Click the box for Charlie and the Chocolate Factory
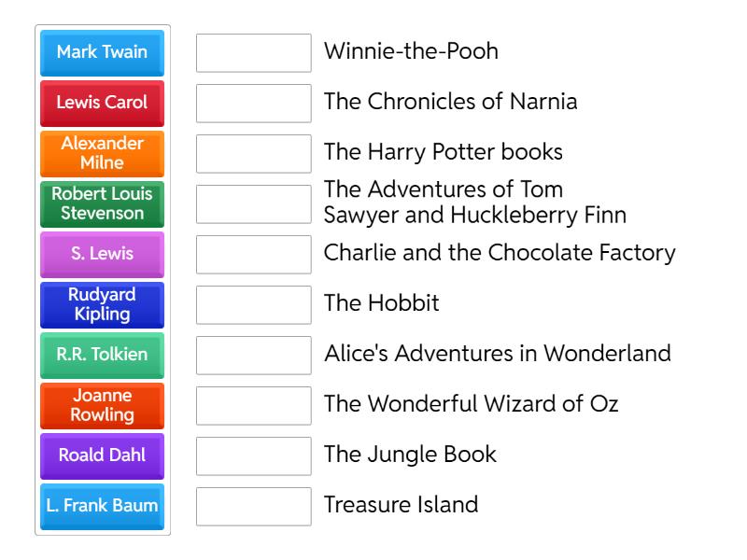Viewport: 747px width, 560px height. (x=253, y=254)
